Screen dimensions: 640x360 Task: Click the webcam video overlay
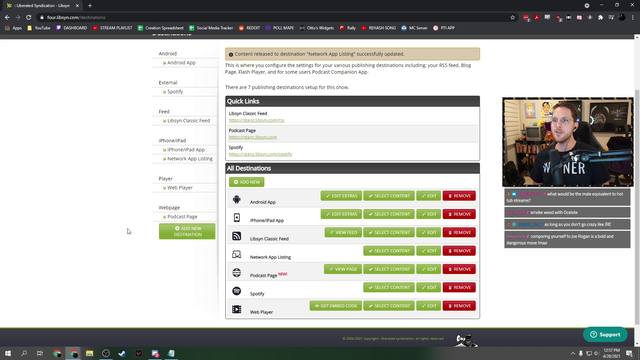(x=568, y=142)
